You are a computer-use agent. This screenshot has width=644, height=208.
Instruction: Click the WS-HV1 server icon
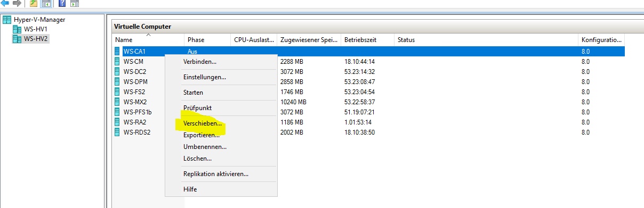click(17, 29)
